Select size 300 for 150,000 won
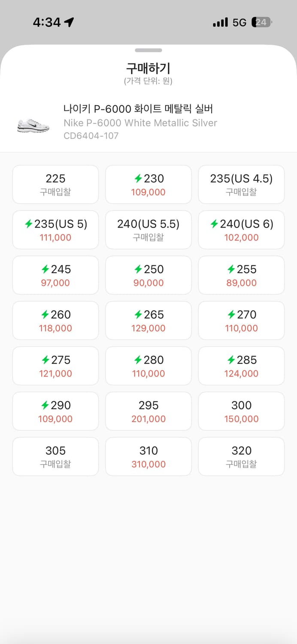Image resolution: width=297 pixels, height=644 pixels. tap(241, 411)
